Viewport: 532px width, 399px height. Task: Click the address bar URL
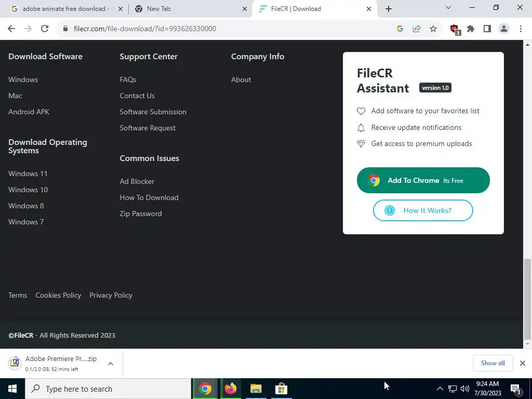(x=145, y=29)
